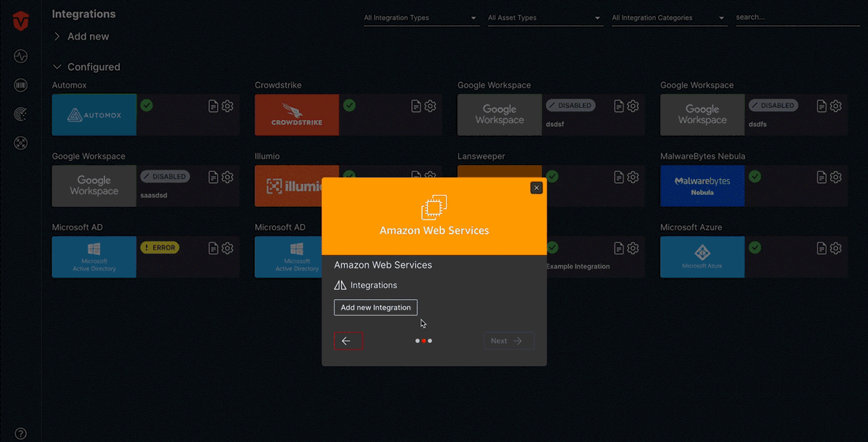This screenshot has width=868, height=442.
Task: Click the Microsoft Azure logo tile
Action: point(702,257)
